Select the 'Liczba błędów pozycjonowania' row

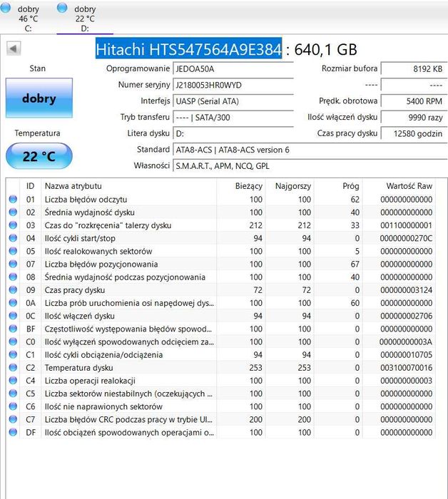220,264
